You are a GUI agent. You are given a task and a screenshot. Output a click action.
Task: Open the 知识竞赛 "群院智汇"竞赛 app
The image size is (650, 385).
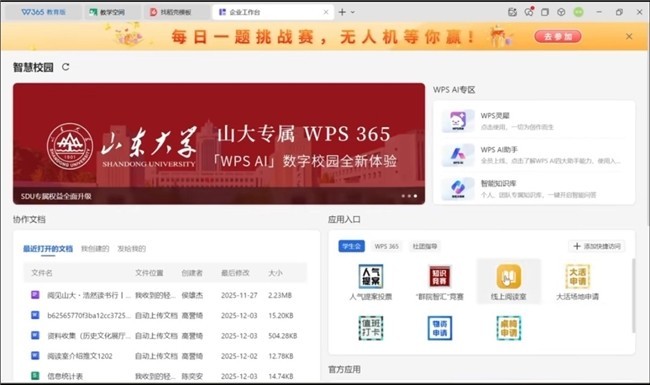coord(439,276)
